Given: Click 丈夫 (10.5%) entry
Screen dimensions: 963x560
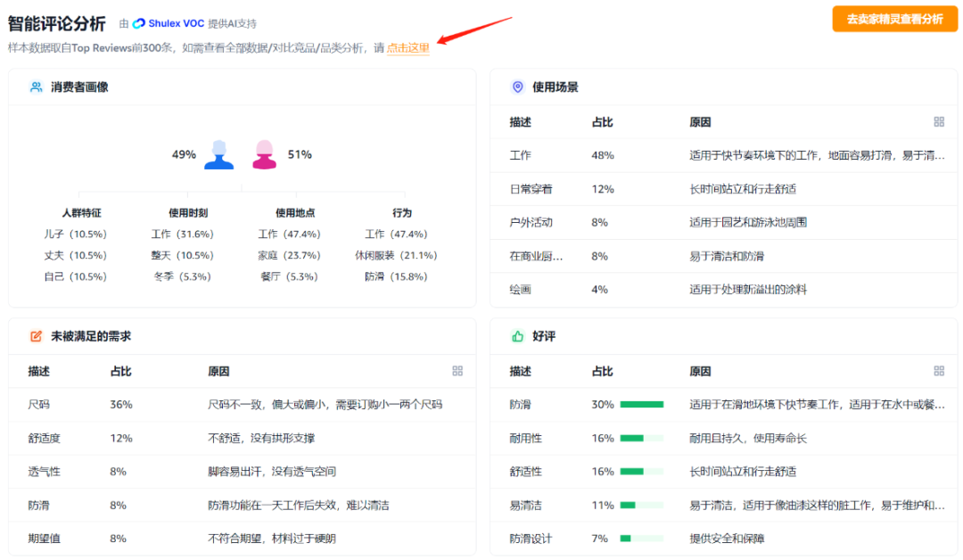Looking at the screenshot, I should pos(76,255).
